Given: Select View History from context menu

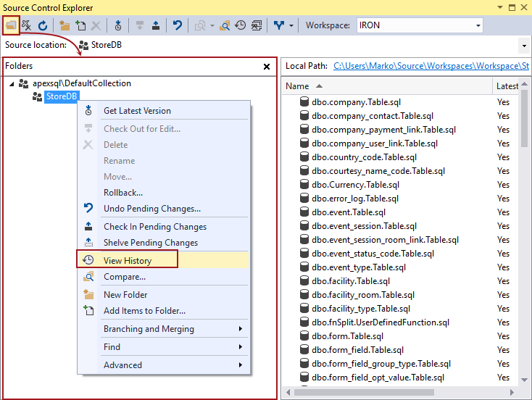Looking at the screenshot, I should 128,260.
